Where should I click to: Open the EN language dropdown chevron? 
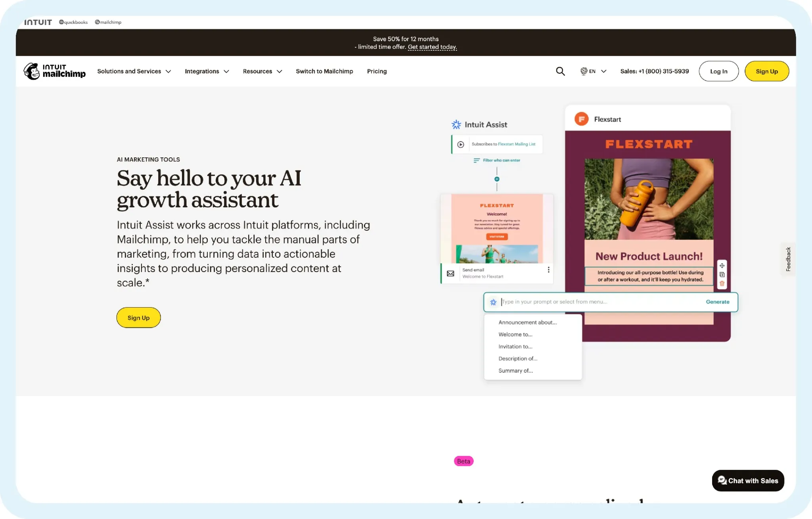[x=603, y=71]
